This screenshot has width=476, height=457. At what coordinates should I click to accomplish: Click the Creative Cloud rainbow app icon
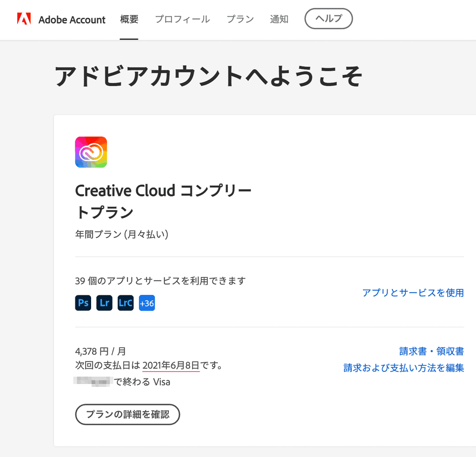(91, 152)
